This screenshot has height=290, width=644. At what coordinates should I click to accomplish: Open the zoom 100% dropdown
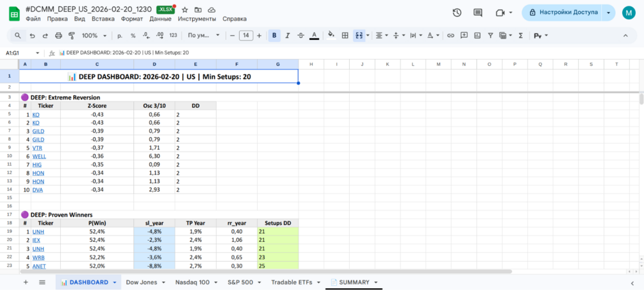tap(94, 36)
